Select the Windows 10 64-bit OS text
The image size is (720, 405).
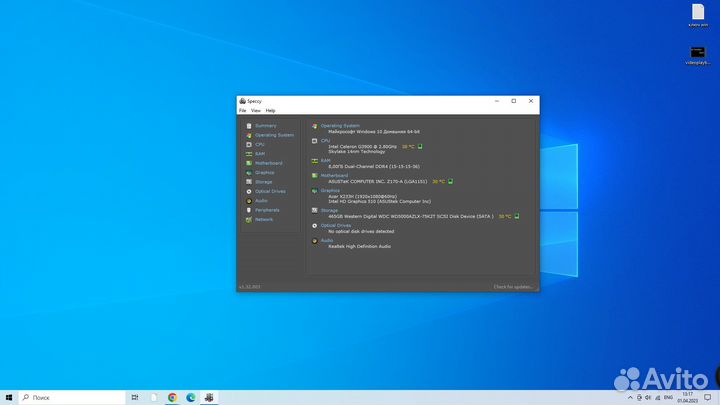tap(374, 132)
